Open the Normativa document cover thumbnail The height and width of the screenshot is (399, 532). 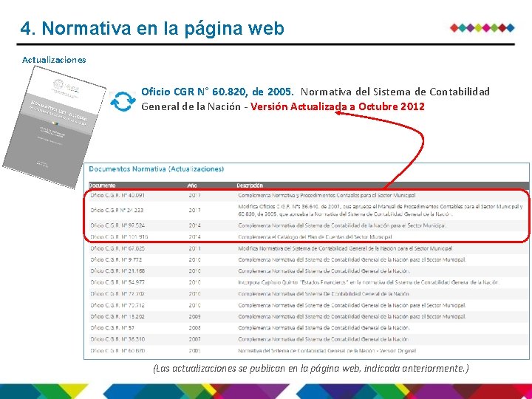pyautogui.click(x=55, y=127)
